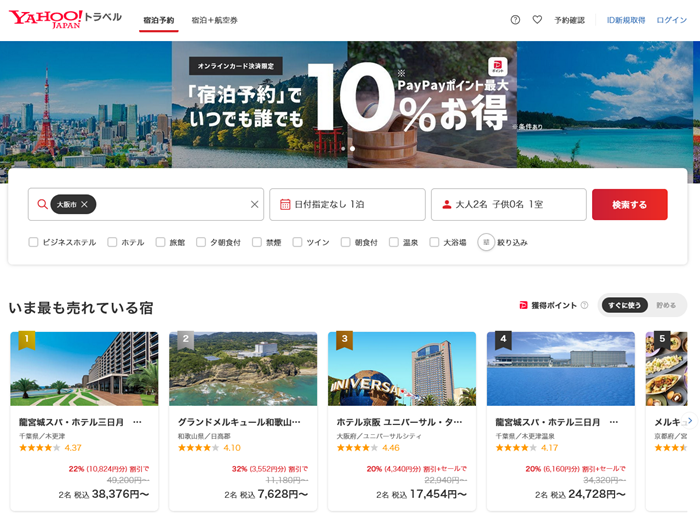Open ホテル京阪 ユニバーサル hotel photo
The image size is (700, 523).
[x=402, y=369]
